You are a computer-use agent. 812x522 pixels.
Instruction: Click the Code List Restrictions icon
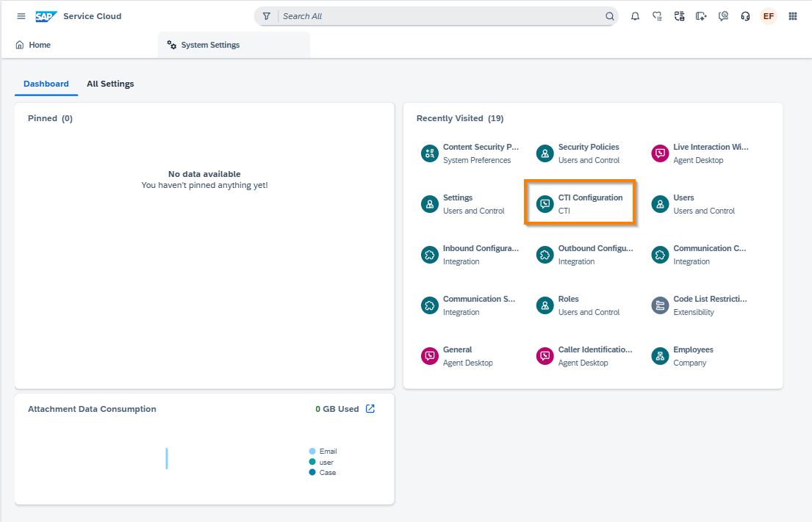click(x=661, y=305)
